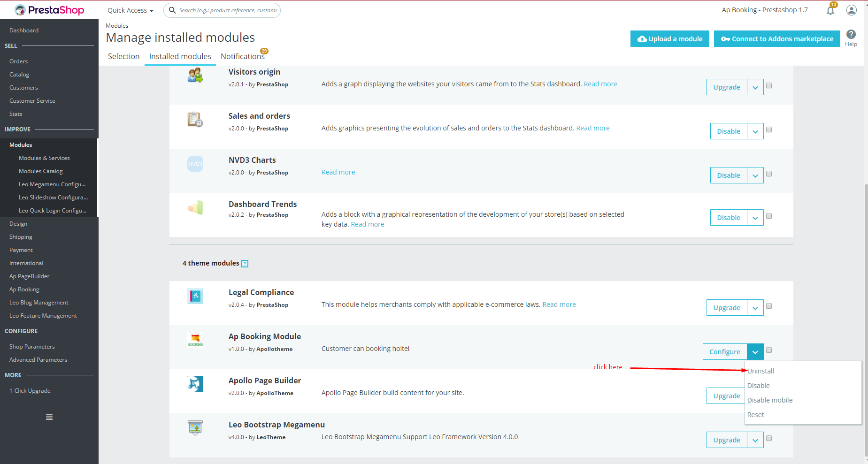
Task: Click the Dashboard Trends module icon
Action: 195,207
